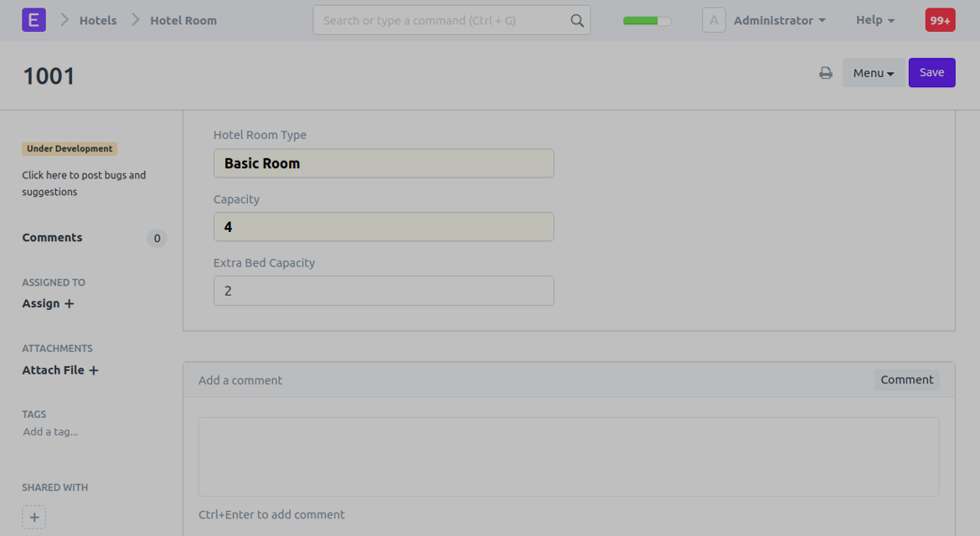The width and height of the screenshot is (980, 536).
Task: Click the Shared With plus button
Action: point(34,517)
